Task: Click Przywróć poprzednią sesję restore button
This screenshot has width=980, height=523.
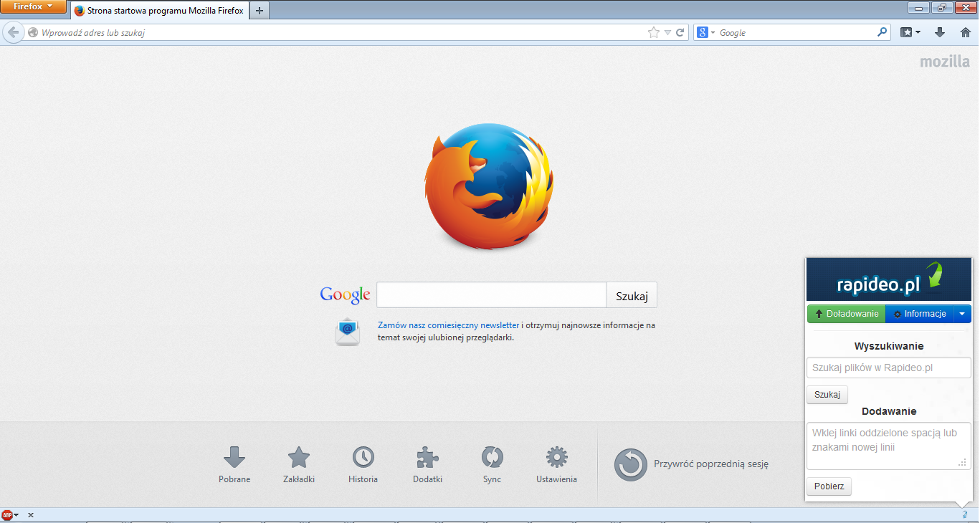Action: pyautogui.click(x=692, y=464)
